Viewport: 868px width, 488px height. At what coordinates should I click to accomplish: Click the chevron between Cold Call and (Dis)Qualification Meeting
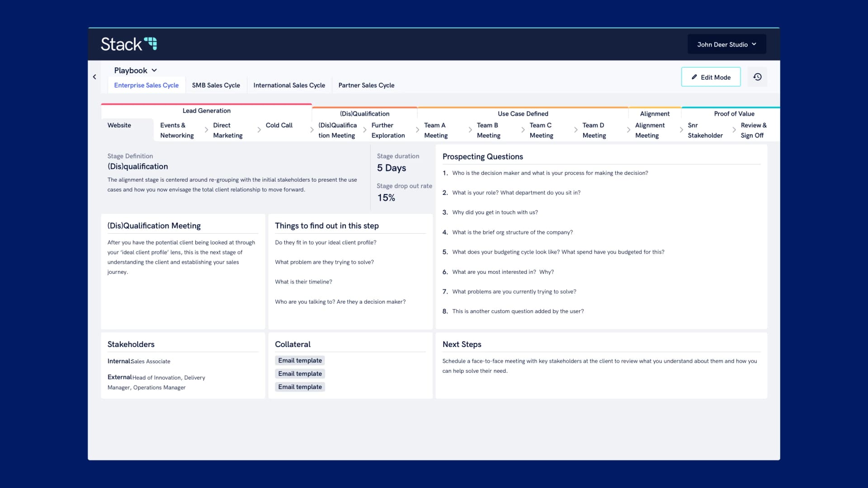coord(311,130)
